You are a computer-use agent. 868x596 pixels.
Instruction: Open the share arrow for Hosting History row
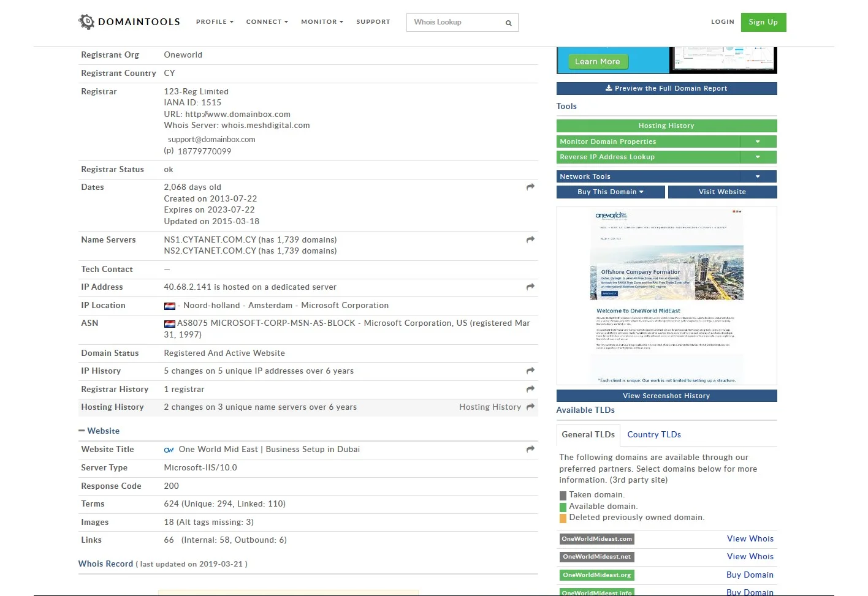click(x=530, y=407)
